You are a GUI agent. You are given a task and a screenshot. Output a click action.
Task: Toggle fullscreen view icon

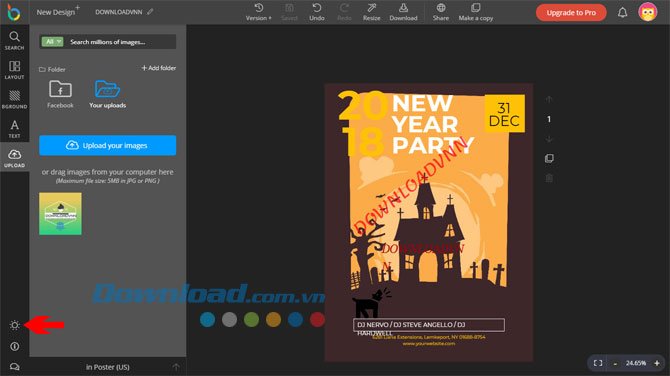click(598, 363)
